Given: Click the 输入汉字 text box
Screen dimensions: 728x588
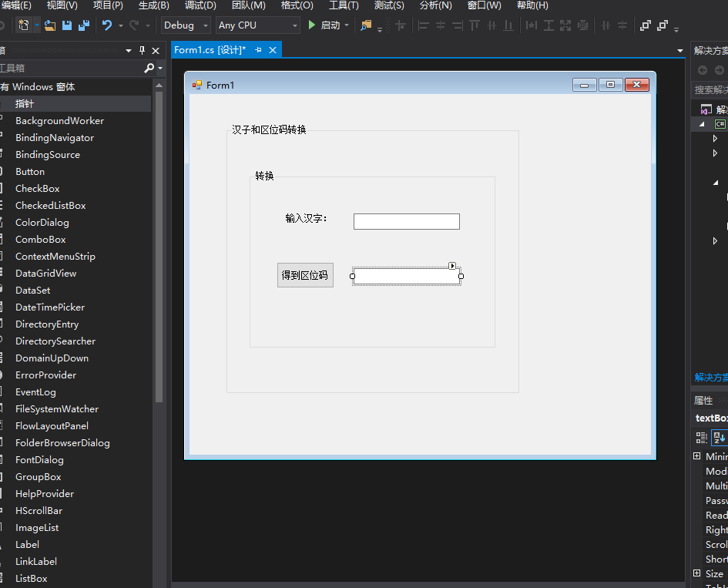Looking at the screenshot, I should pyautogui.click(x=407, y=221).
